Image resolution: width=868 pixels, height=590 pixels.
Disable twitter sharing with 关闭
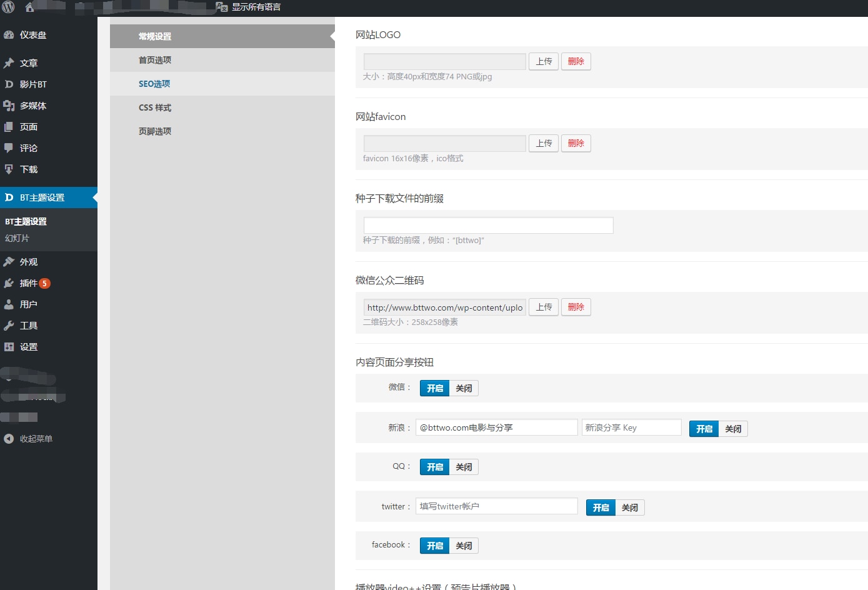tap(629, 507)
